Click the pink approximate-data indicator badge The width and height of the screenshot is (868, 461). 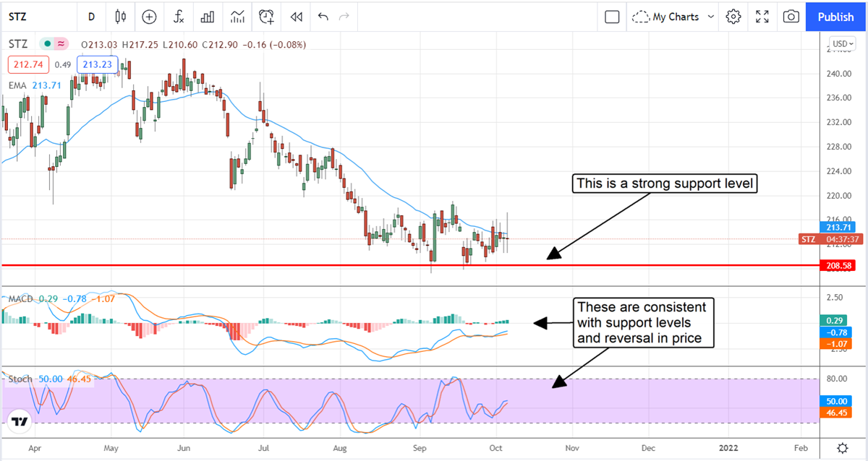pos(61,44)
